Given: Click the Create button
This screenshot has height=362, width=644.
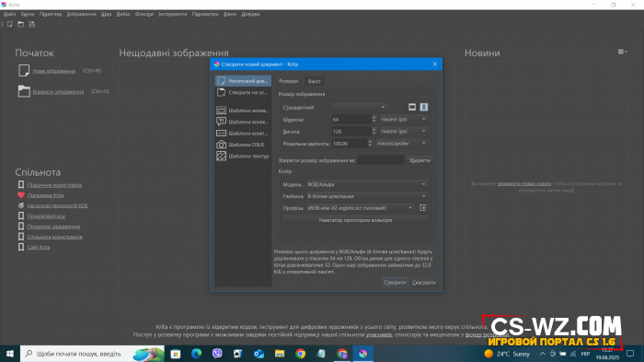Looking at the screenshot, I should 395,283.
